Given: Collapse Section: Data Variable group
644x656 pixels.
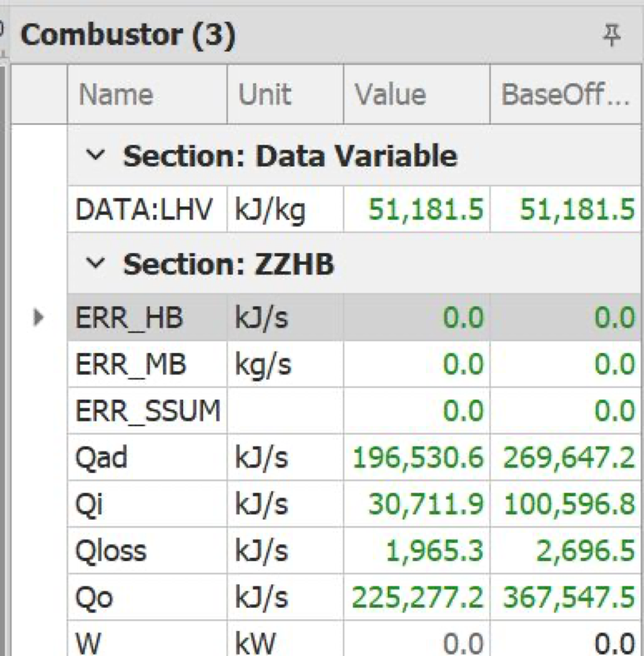Looking at the screenshot, I should (95, 155).
